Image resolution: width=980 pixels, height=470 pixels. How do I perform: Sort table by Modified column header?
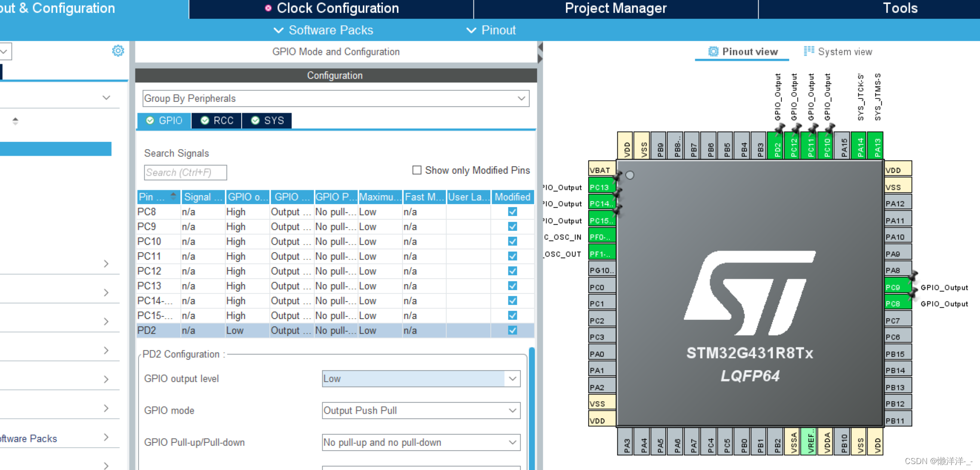point(512,197)
